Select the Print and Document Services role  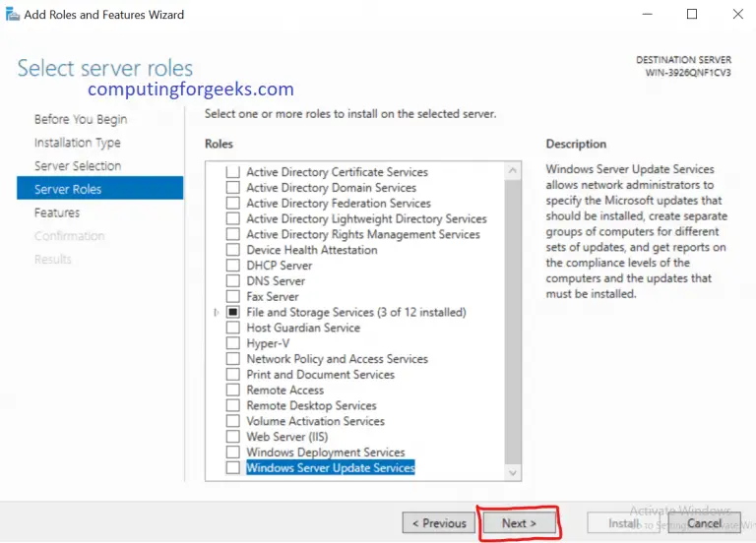[320, 375]
